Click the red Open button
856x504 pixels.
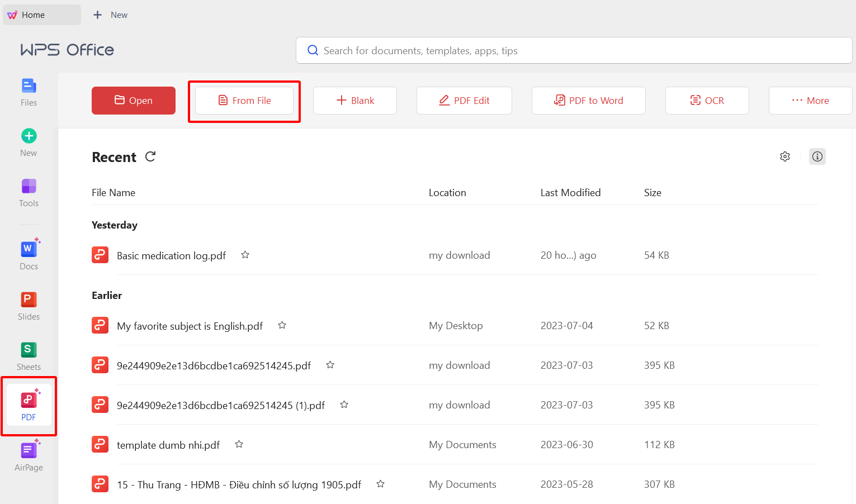(x=134, y=101)
